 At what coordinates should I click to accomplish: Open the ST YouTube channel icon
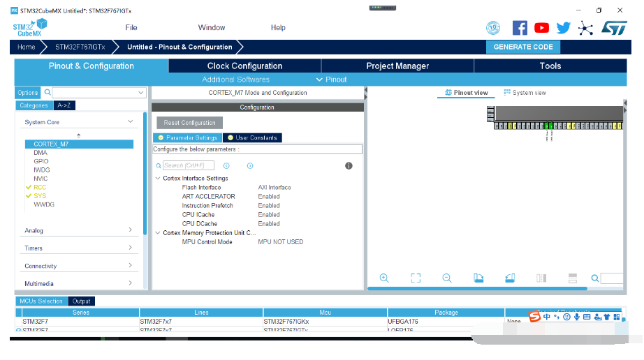click(x=542, y=28)
